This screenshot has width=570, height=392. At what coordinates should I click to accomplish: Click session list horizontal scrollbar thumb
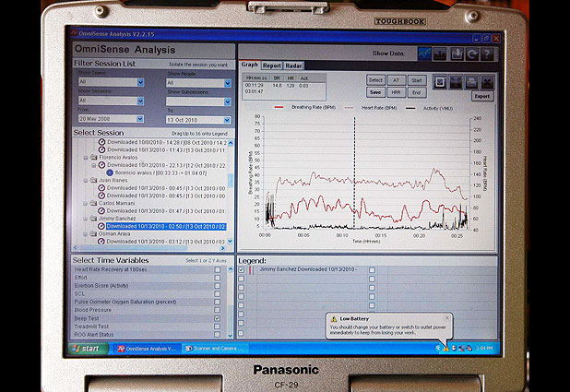point(134,248)
